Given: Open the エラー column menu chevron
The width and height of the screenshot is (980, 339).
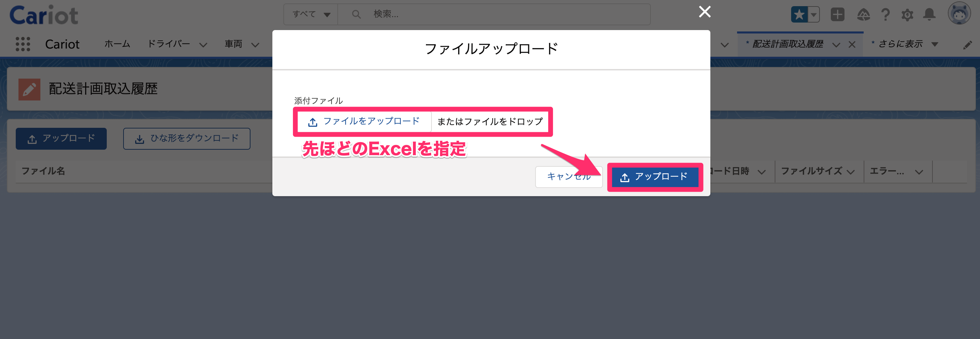Looking at the screenshot, I should 919,172.
